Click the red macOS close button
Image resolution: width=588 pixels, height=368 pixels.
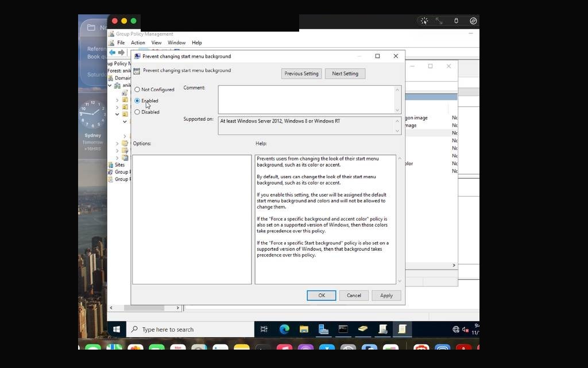click(115, 21)
